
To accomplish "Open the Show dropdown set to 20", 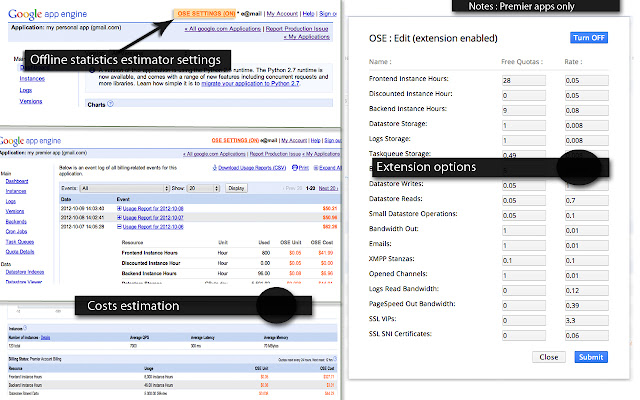I will [x=203, y=188].
